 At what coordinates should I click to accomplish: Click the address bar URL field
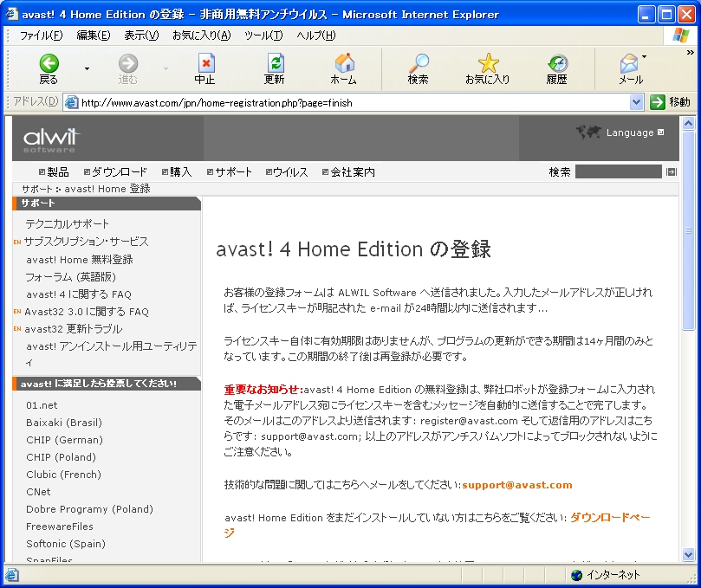tap(354, 103)
